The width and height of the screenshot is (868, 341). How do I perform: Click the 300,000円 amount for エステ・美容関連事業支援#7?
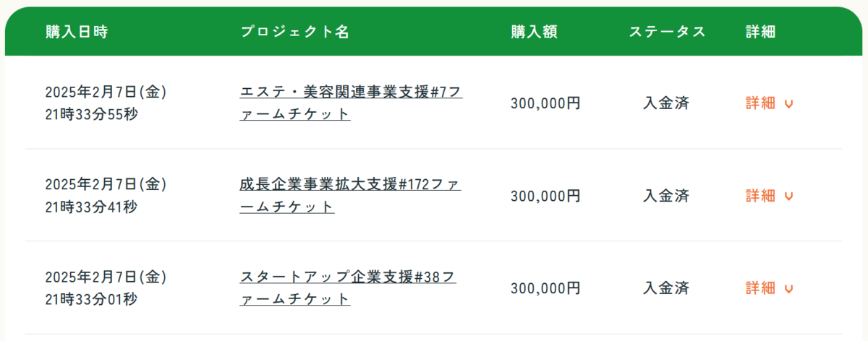[545, 103]
